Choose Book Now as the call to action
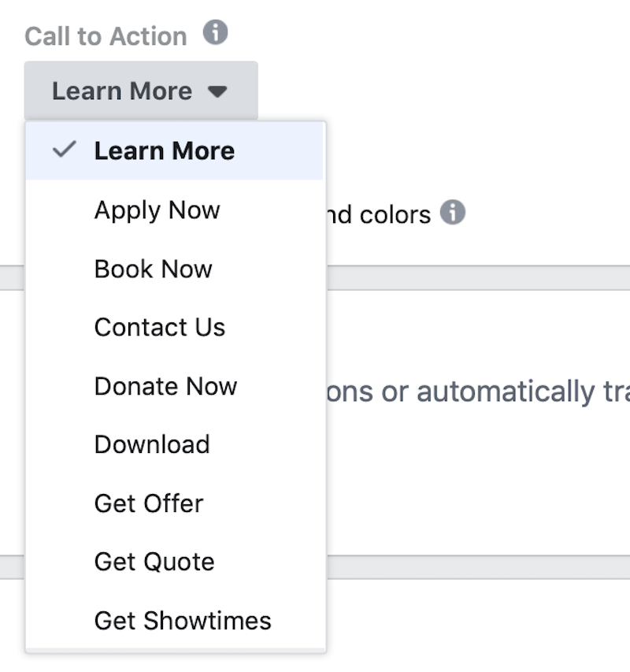 click(x=153, y=269)
